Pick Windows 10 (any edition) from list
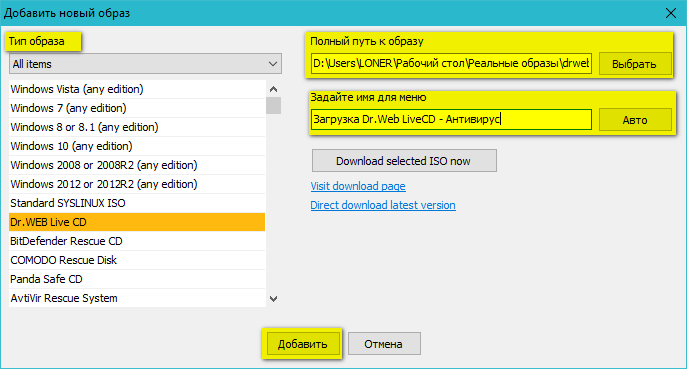687x369 pixels. (137, 146)
